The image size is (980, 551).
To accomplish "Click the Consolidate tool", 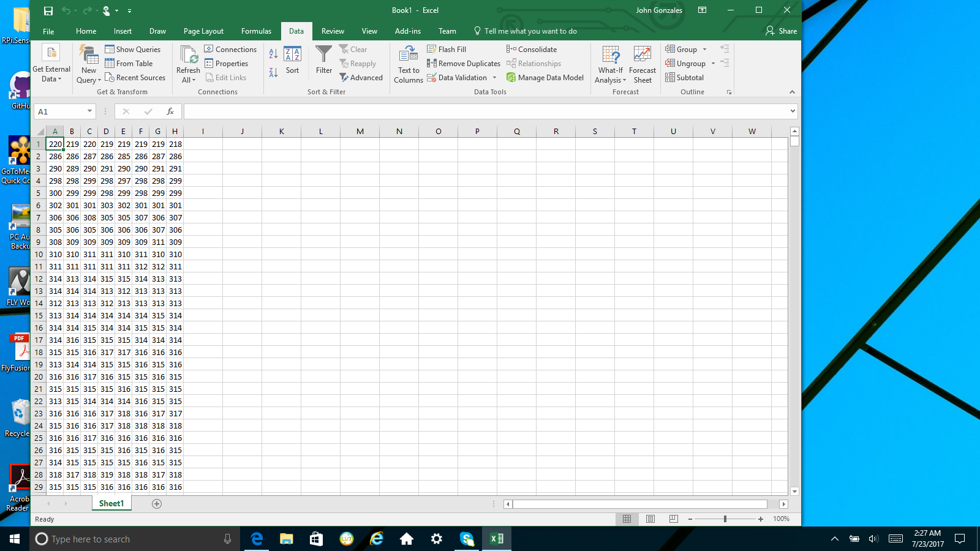I will coord(532,49).
